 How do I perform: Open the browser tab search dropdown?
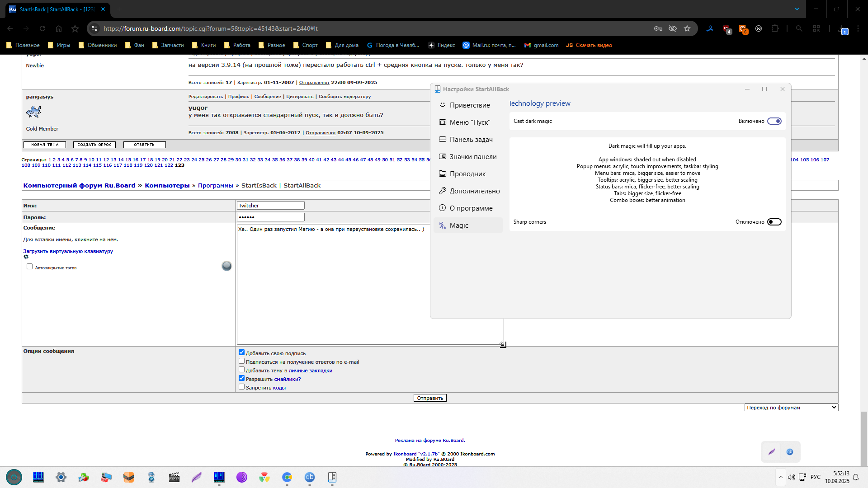(797, 9)
